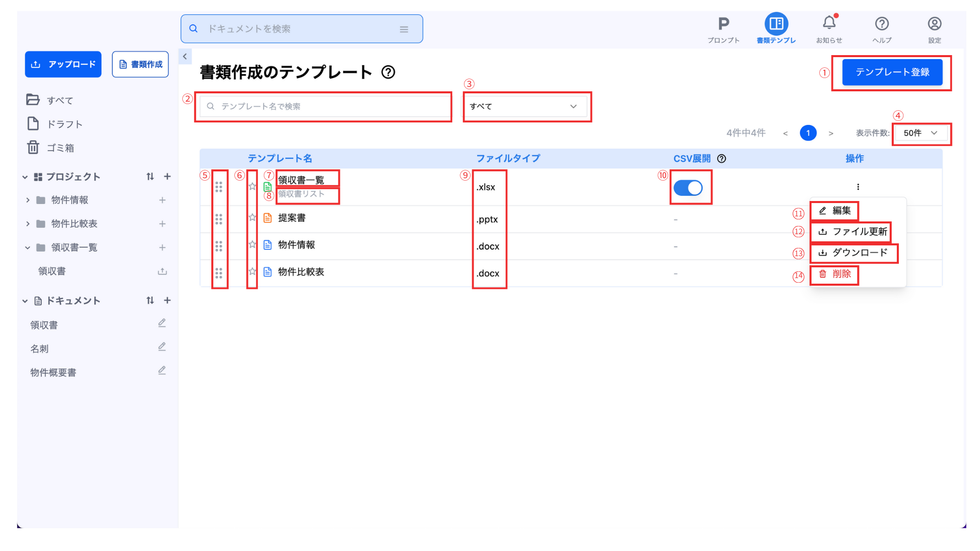Open notifications bell icon
This screenshot has height=551, width=980.
coord(829,23)
